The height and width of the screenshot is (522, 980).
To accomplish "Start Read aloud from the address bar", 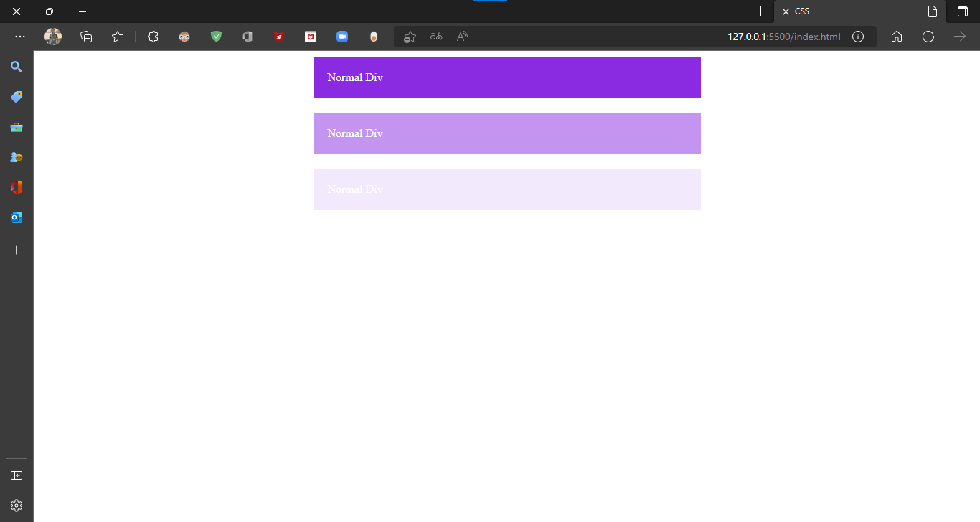I will [x=461, y=37].
